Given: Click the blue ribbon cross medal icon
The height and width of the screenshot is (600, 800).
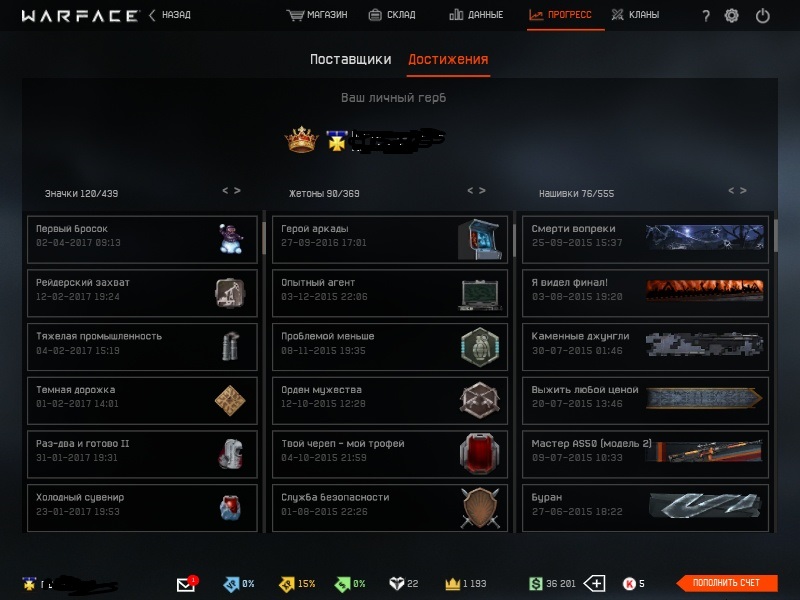Looking at the screenshot, I should click(x=337, y=141).
